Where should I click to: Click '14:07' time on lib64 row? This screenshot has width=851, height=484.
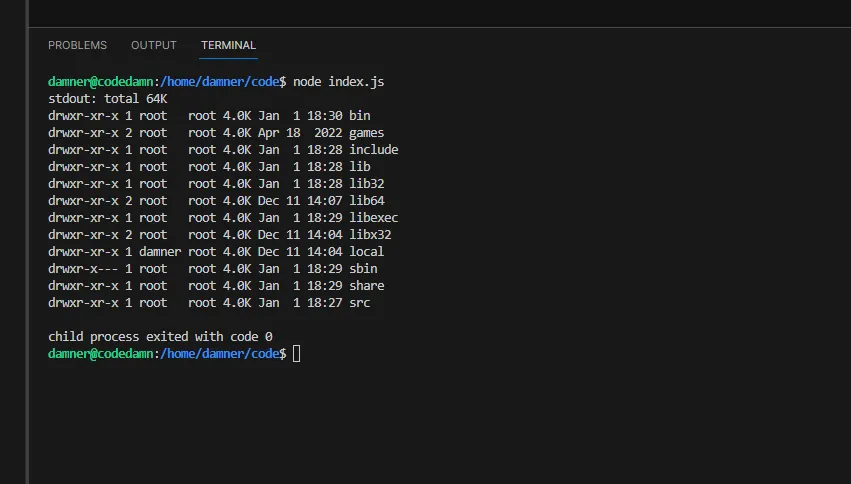325,201
